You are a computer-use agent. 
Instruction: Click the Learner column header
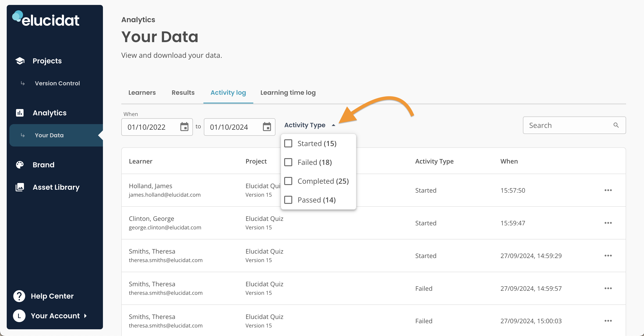click(x=141, y=161)
